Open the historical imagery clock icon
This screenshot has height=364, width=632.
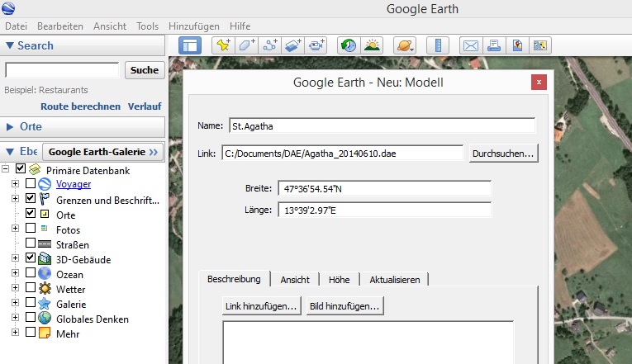tap(349, 45)
